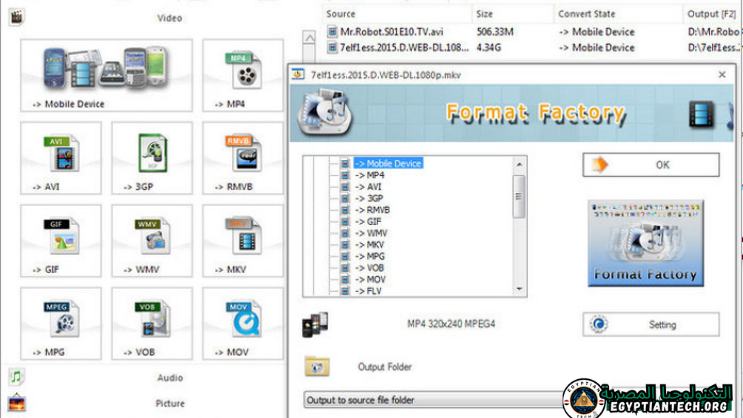The width and height of the screenshot is (743, 418).
Task: Click the Output [F2] column header
Action: 712,14
